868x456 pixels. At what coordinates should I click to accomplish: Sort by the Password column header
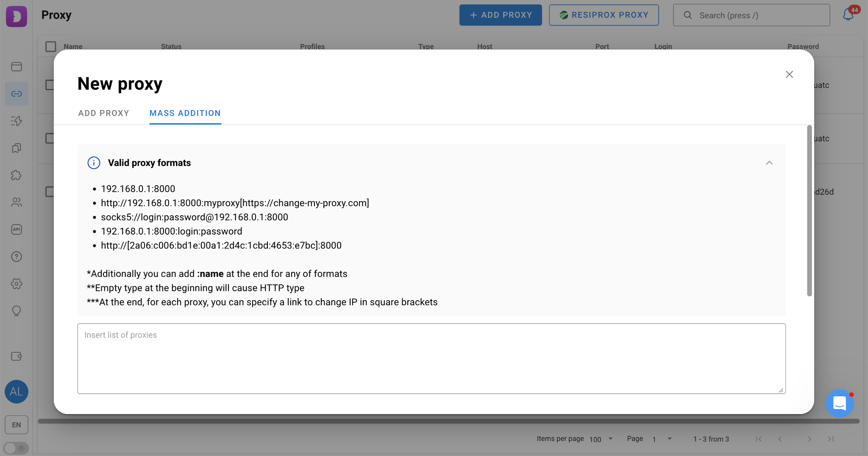click(x=803, y=47)
